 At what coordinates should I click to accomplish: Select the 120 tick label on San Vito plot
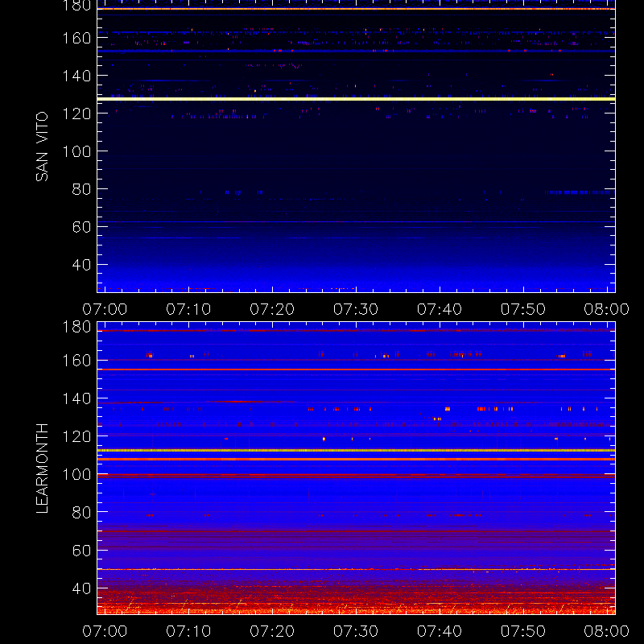click(x=76, y=114)
